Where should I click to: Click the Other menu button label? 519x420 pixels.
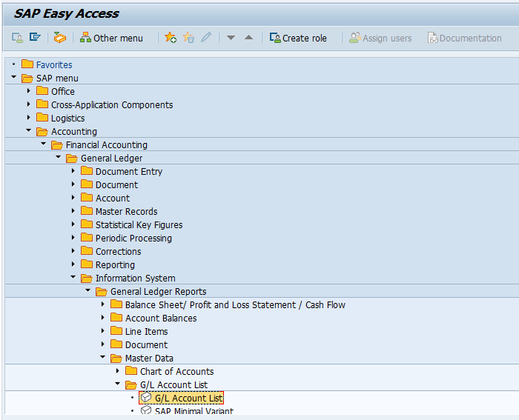click(x=118, y=39)
